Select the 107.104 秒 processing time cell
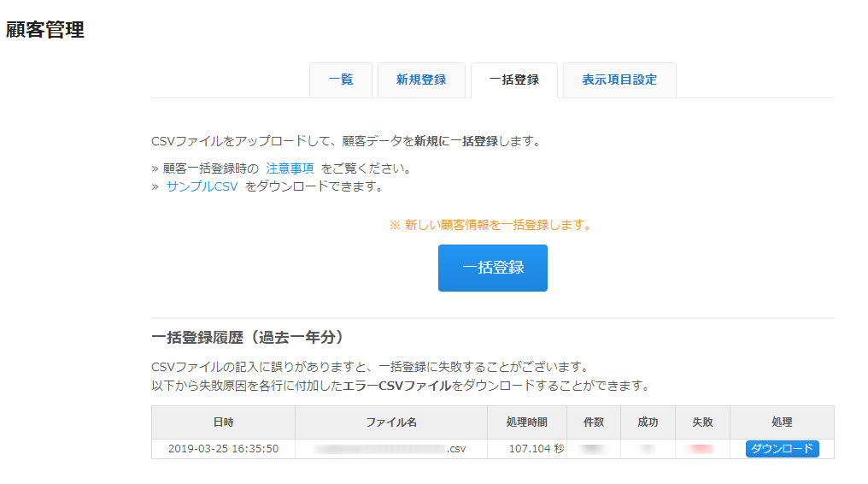This screenshot has height=484, width=868. pos(527,449)
